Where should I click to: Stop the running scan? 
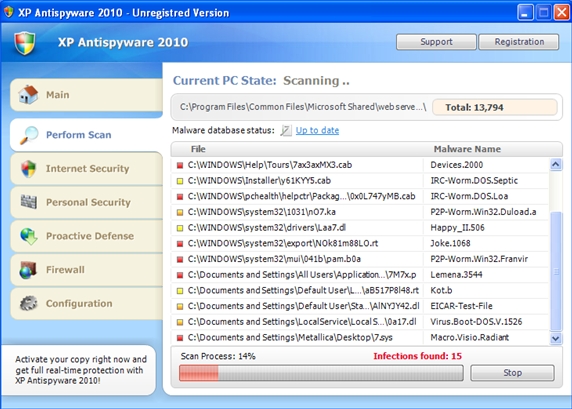click(512, 373)
